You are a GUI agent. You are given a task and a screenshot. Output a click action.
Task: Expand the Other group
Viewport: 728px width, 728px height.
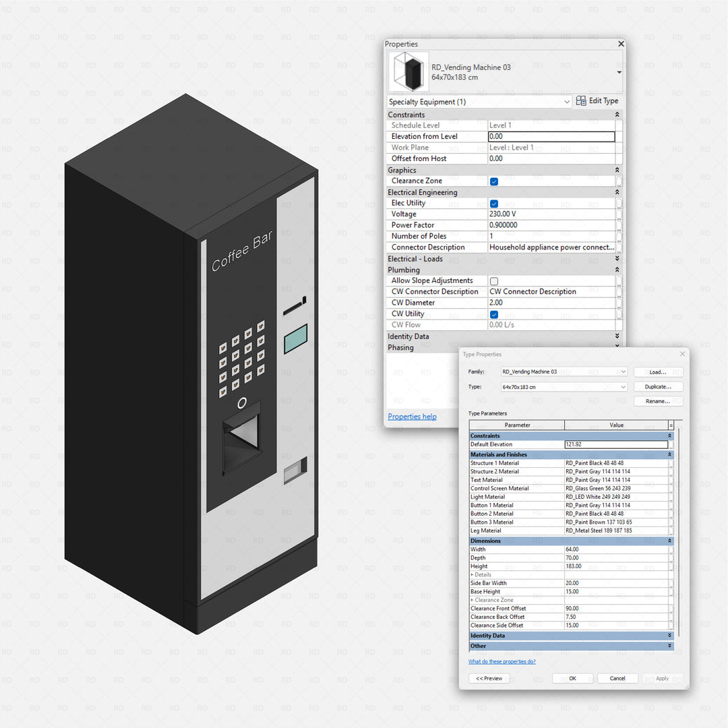coord(669,646)
